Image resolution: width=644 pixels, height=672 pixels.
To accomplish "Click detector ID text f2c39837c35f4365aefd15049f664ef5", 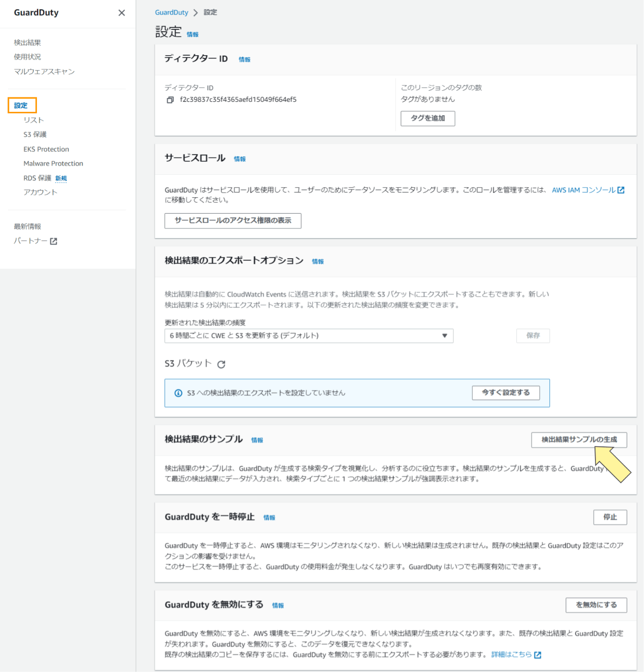I will (238, 100).
